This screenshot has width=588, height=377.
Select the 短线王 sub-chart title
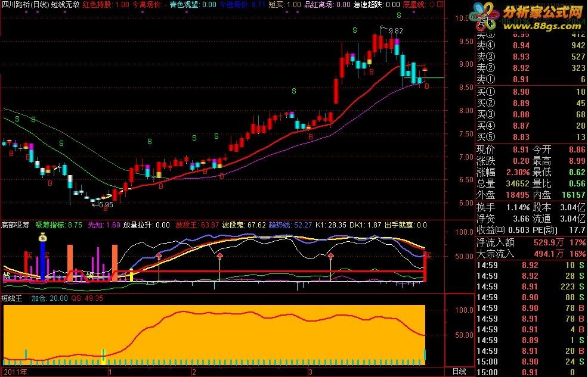[12, 298]
